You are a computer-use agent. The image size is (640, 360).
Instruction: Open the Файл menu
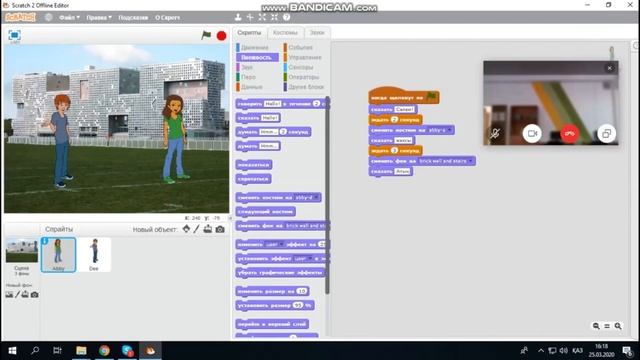point(69,18)
